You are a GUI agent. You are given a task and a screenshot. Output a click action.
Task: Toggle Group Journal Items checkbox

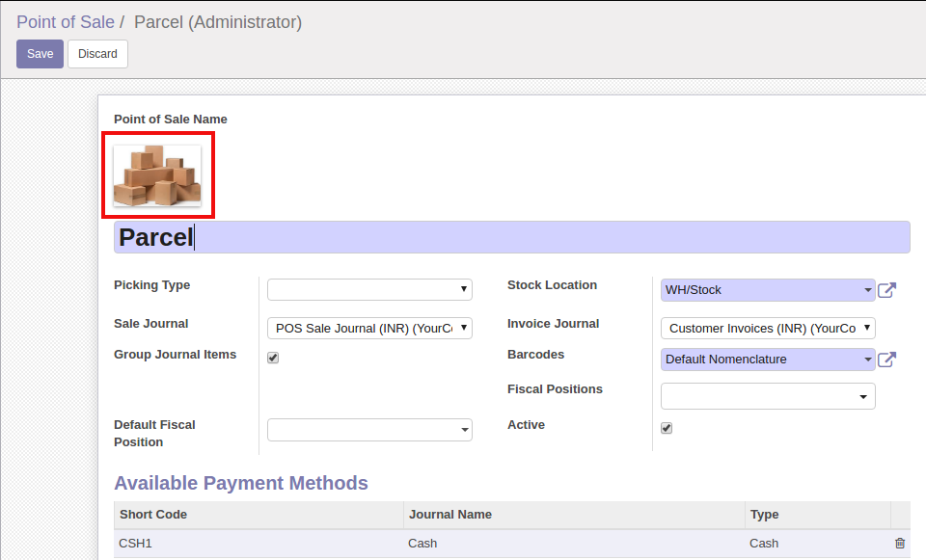click(273, 358)
